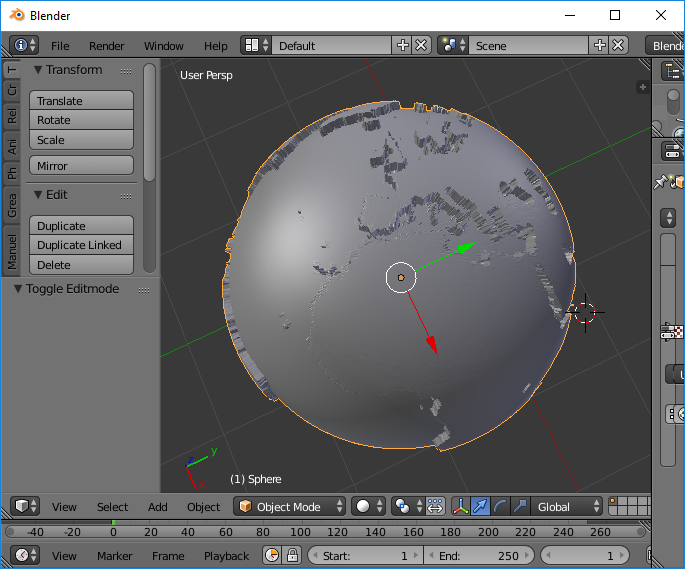Delete the Default screen layout

coord(421,45)
